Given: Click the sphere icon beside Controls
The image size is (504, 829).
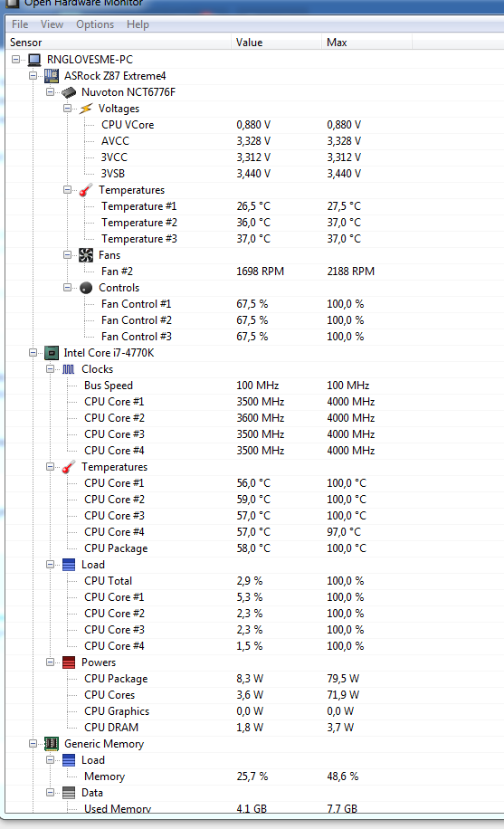Looking at the screenshot, I should (86, 288).
